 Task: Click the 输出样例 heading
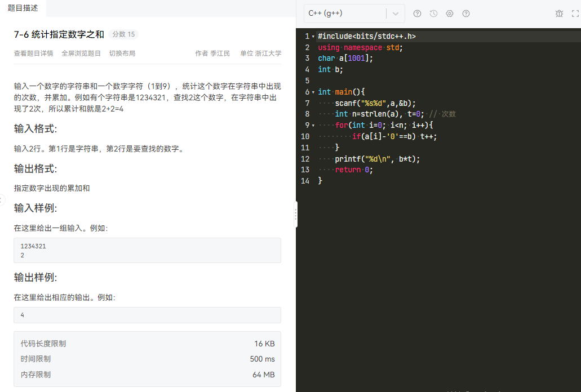coord(35,277)
